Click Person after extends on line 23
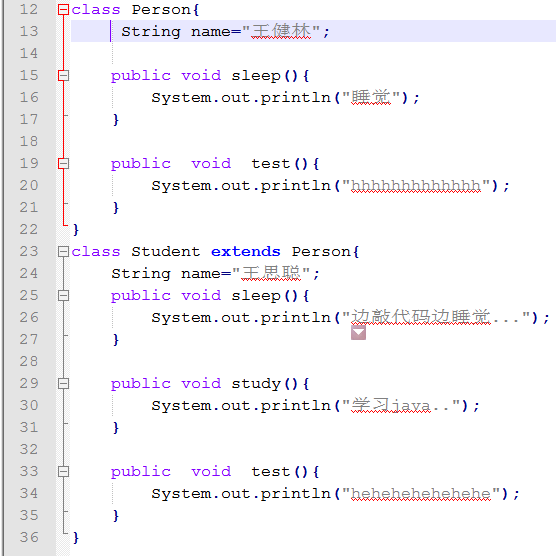Image resolution: width=556 pixels, height=556 pixels. tap(322, 252)
